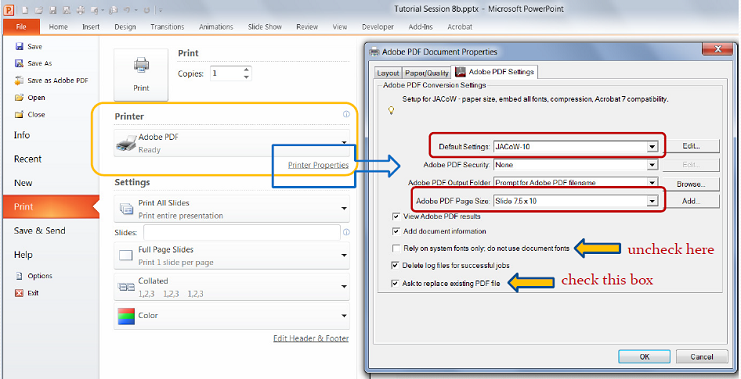
Task: Open the Animations ribbon tab
Action: 216,27
